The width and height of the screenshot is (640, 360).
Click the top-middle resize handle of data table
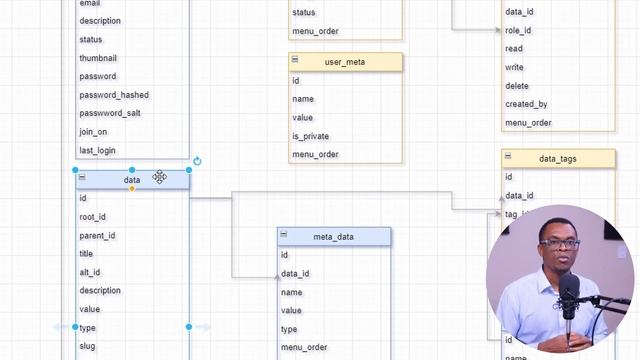click(x=132, y=170)
